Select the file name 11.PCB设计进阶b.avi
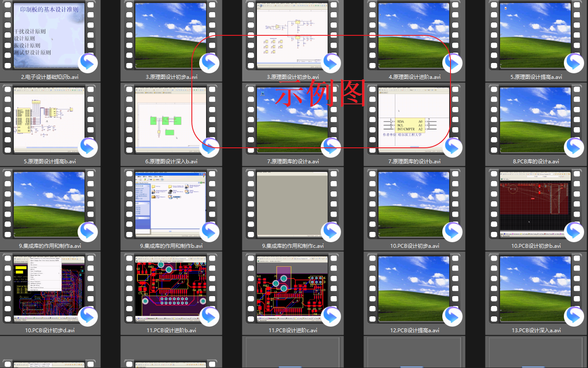This screenshot has width=588, height=368. pos(172,331)
